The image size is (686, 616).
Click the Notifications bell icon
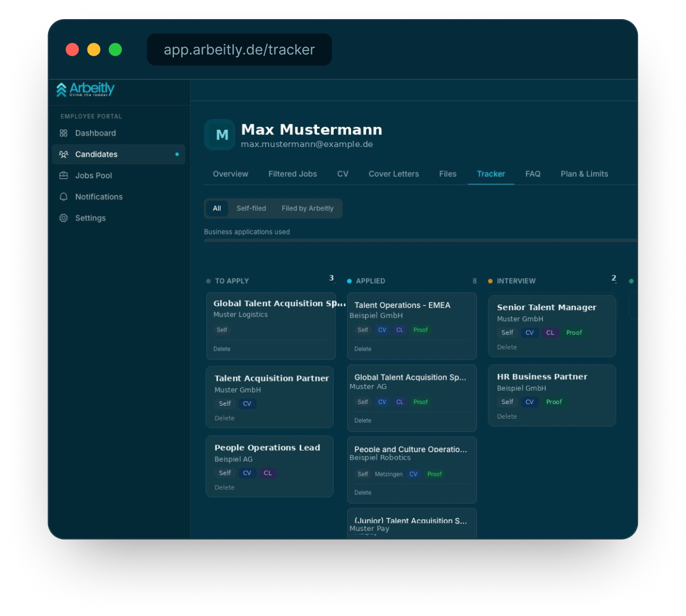pos(63,197)
